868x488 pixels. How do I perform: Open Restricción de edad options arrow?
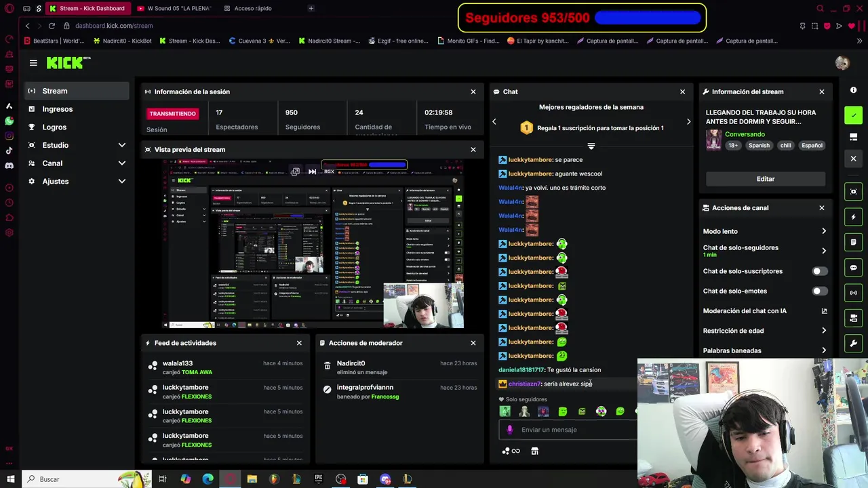(x=824, y=331)
